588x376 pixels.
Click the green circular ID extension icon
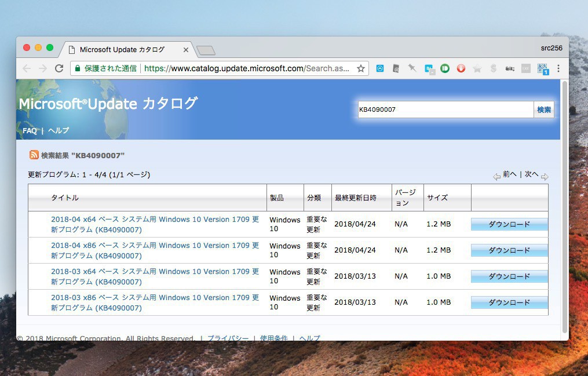(445, 68)
